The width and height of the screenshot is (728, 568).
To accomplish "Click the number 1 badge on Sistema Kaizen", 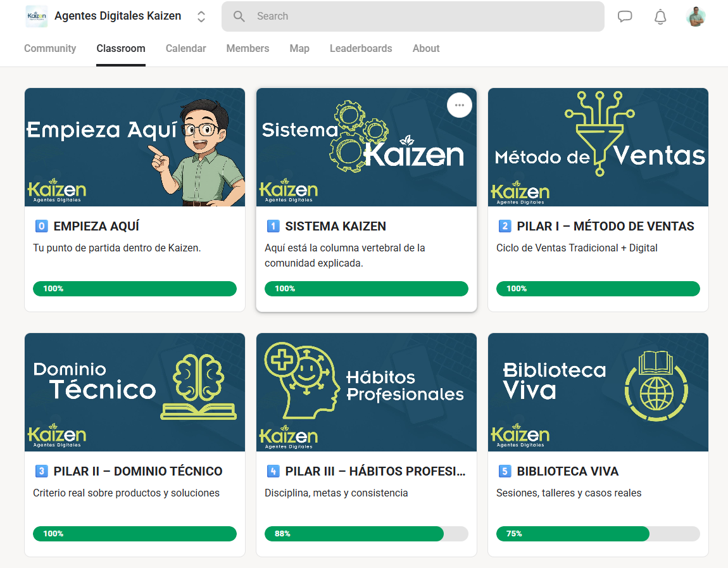I will (x=273, y=226).
